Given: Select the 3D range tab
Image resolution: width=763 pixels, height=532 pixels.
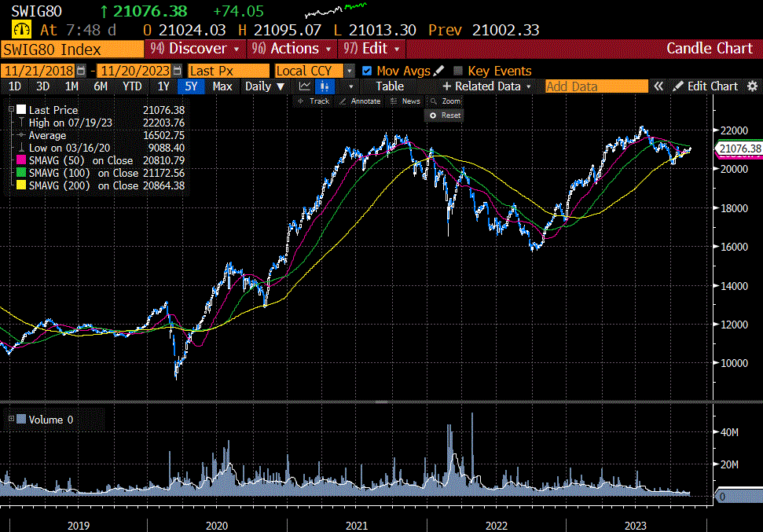Looking at the screenshot, I should [x=42, y=86].
